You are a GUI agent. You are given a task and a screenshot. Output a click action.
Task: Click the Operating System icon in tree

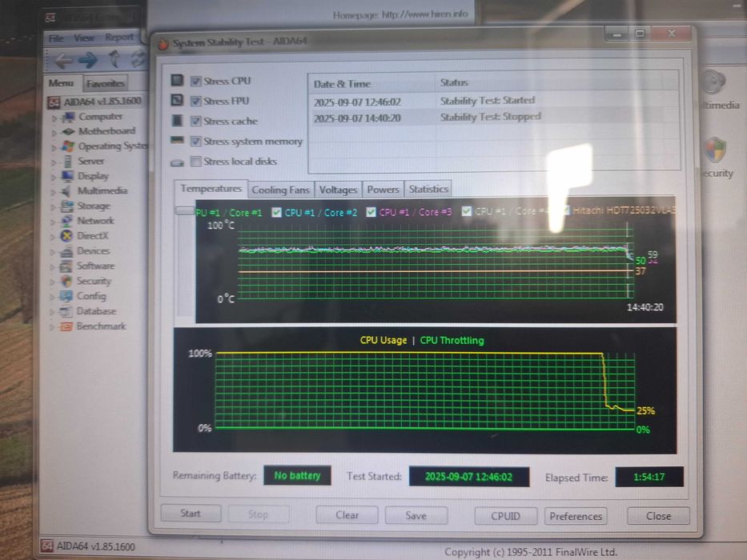click(68, 146)
